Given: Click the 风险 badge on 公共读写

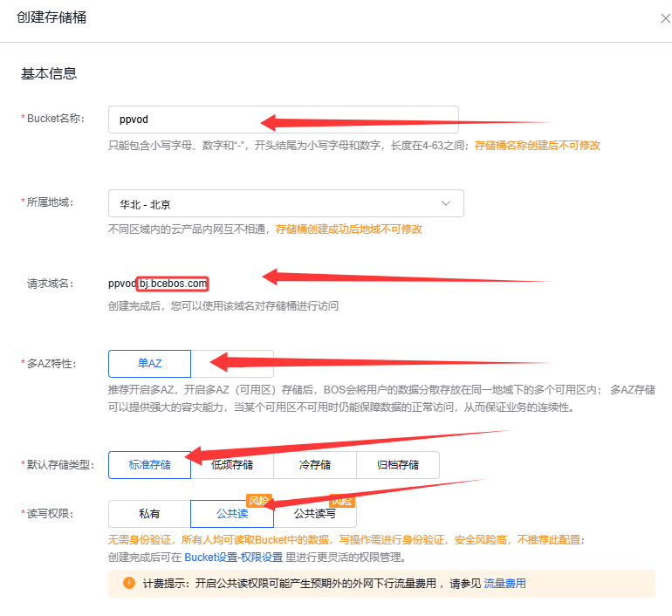Looking at the screenshot, I should [x=341, y=501].
